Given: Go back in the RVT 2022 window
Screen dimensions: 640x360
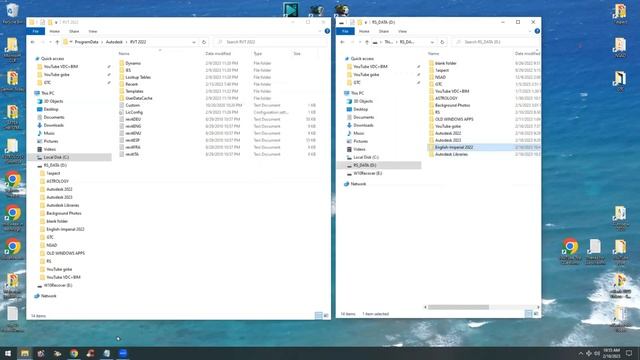Looking at the screenshot, I should (x=33, y=42).
